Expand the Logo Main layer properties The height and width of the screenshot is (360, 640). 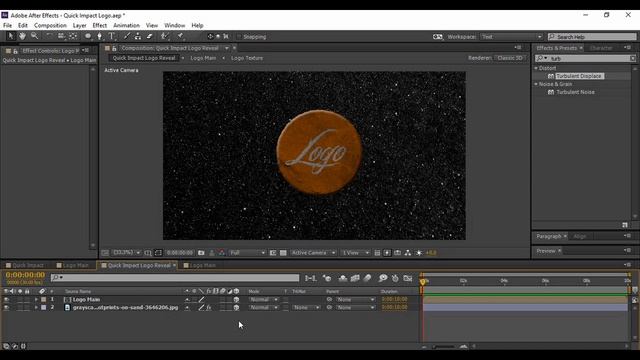click(36, 300)
